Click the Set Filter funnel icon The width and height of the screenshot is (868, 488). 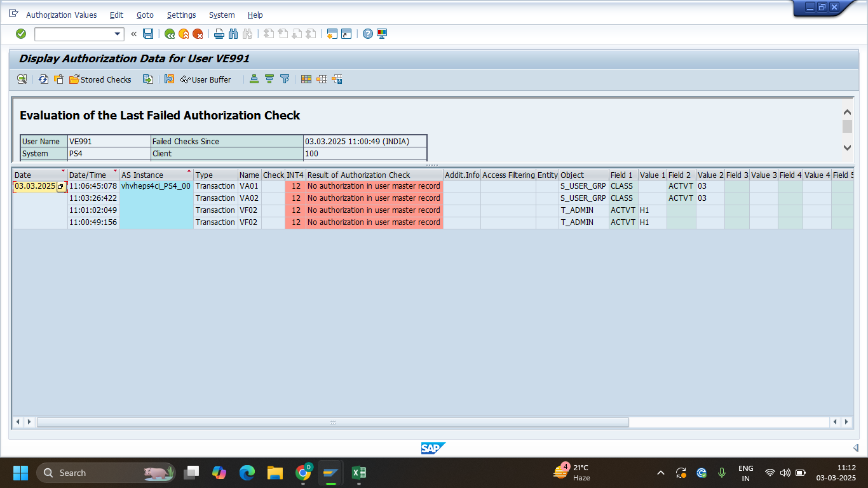[x=285, y=79]
